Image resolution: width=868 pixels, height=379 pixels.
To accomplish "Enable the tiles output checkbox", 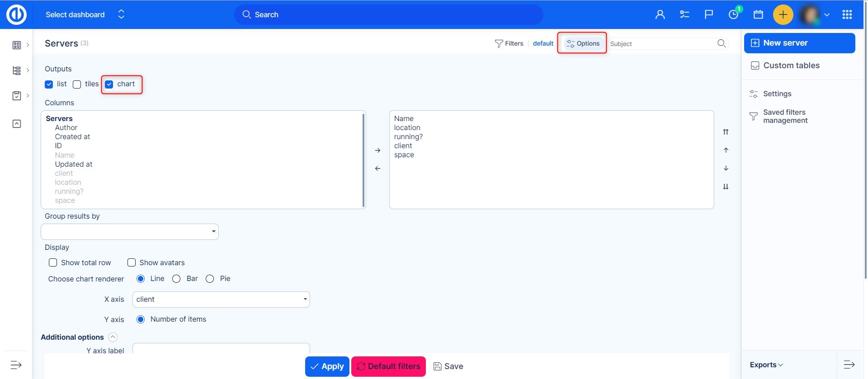I will click(x=77, y=84).
